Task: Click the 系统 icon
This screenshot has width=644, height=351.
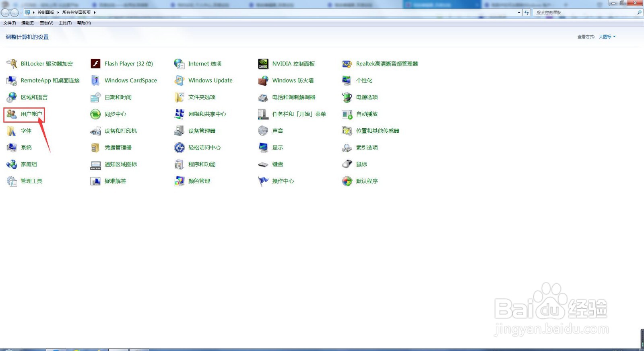Action: coord(12,148)
